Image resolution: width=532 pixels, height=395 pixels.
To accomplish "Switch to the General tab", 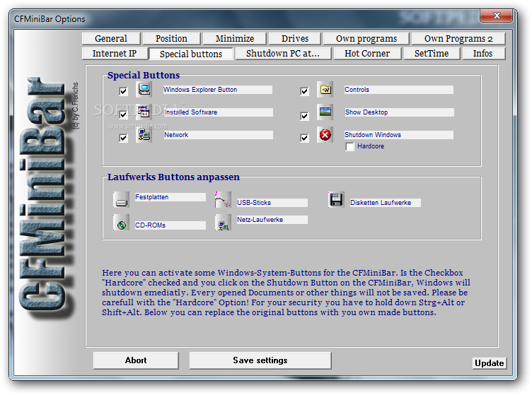I will tap(111, 39).
